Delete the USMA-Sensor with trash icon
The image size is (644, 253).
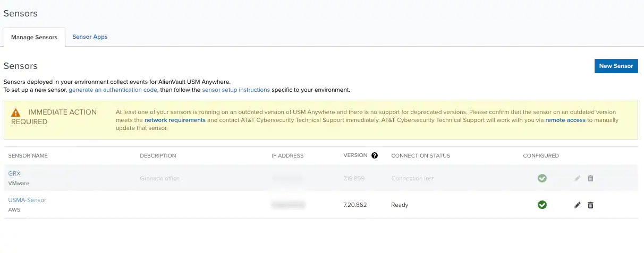pos(590,205)
